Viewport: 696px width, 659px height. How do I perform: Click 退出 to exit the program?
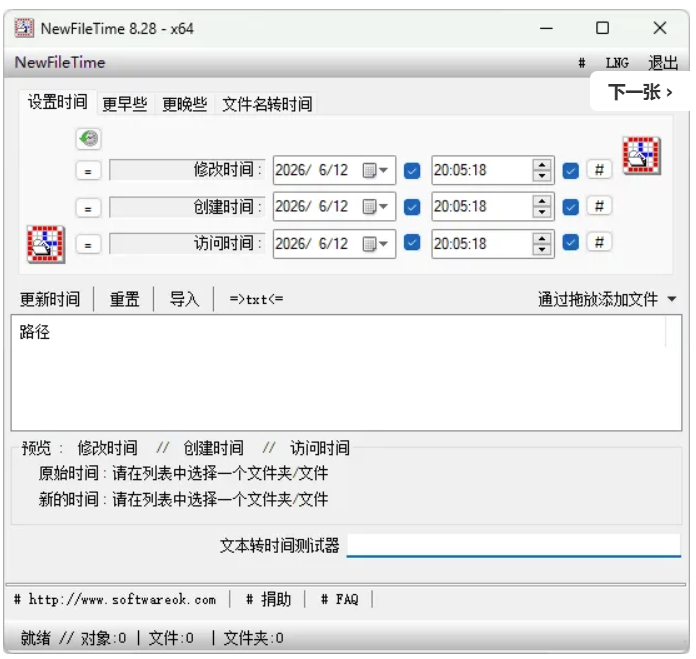[x=663, y=63]
